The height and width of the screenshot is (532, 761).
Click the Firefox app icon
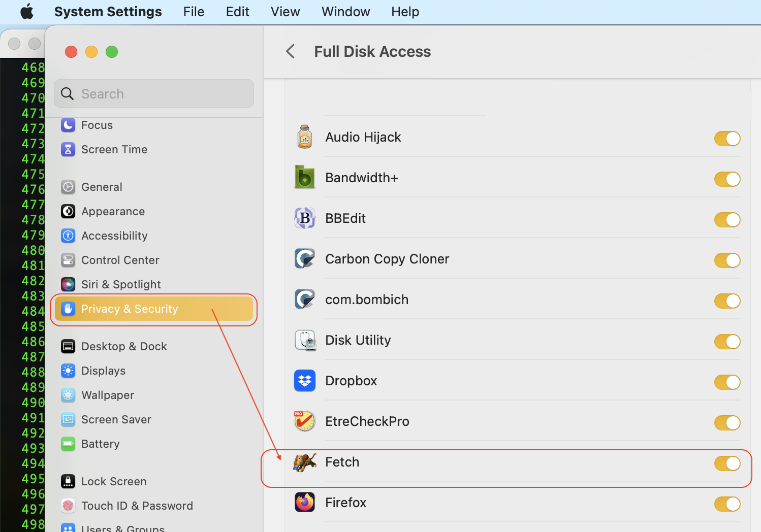[x=305, y=503]
